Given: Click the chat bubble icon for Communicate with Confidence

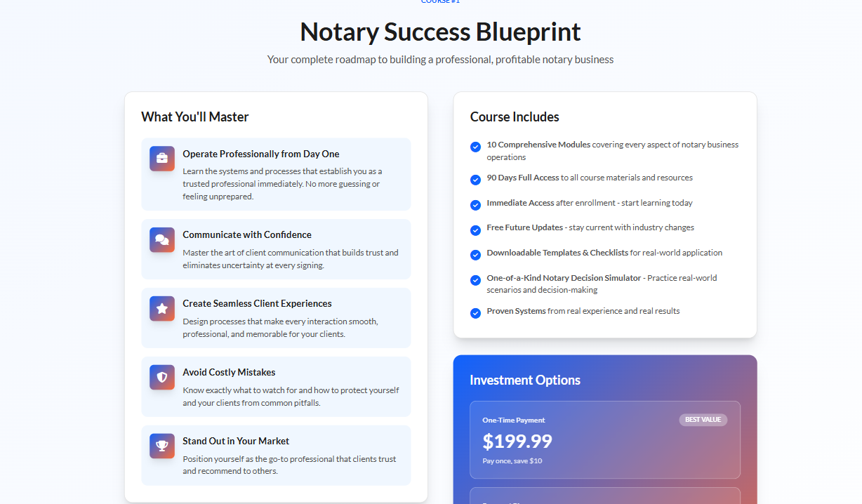Looking at the screenshot, I should pos(161,239).
